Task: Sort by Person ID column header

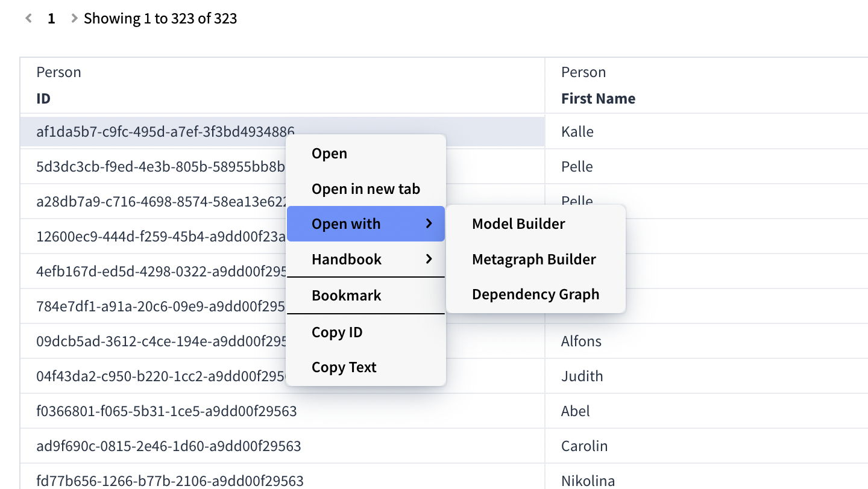Action: point(43,99)
